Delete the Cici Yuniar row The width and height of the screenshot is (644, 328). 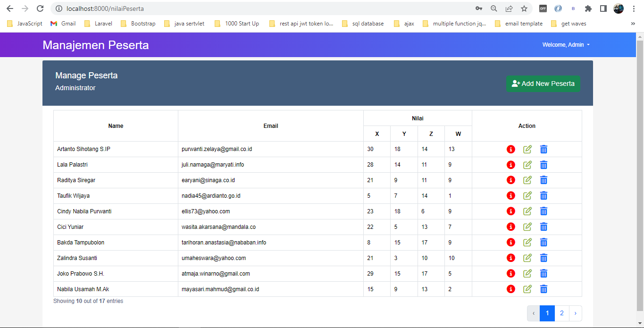click(x=544, y=227)
